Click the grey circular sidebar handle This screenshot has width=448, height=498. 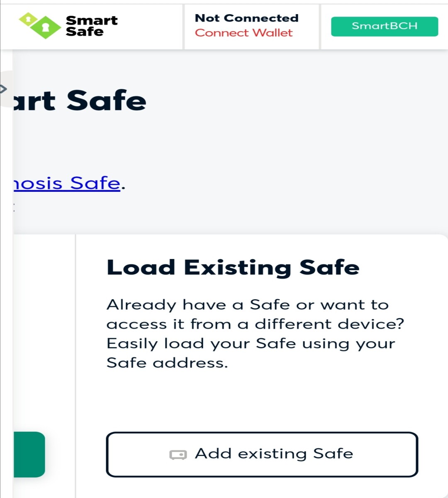pyautogui.click(x=6, y=89)
